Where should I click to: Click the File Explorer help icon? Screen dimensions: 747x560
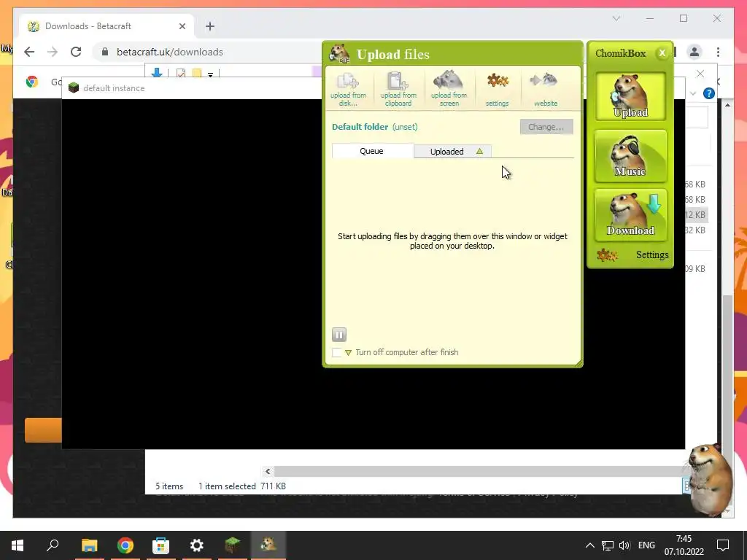click(x=709, y=93)
